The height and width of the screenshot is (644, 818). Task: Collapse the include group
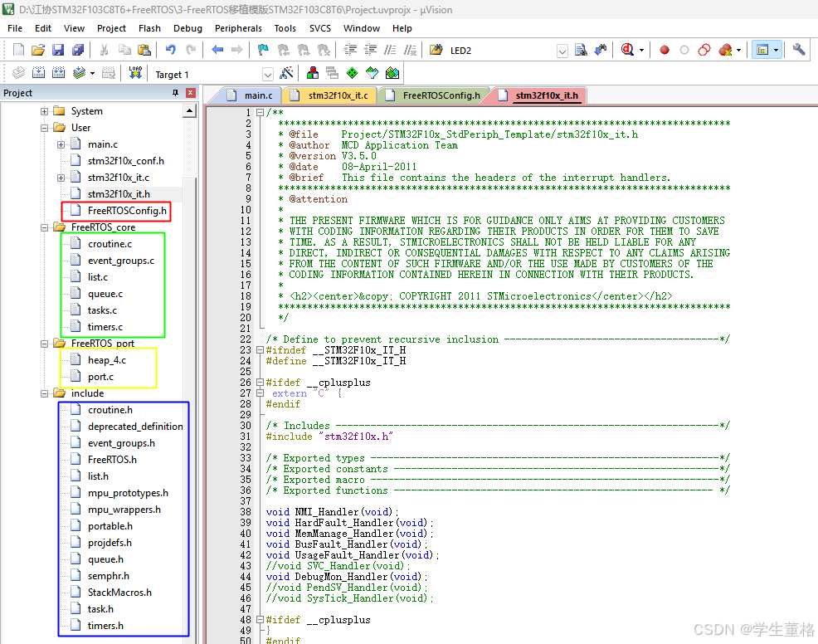[x=44, y=393]
